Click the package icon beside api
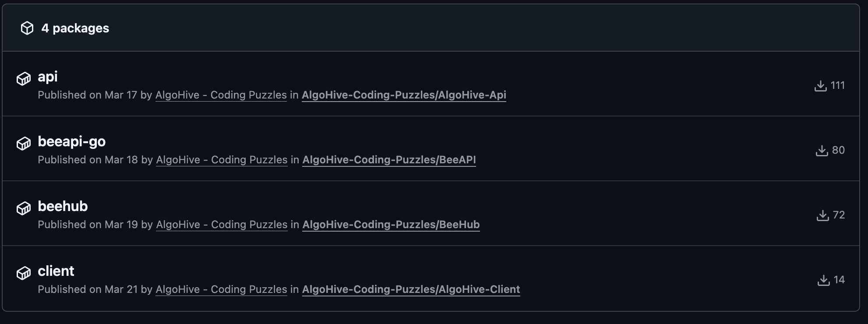 pyautogui.click(x=24, y=79)
